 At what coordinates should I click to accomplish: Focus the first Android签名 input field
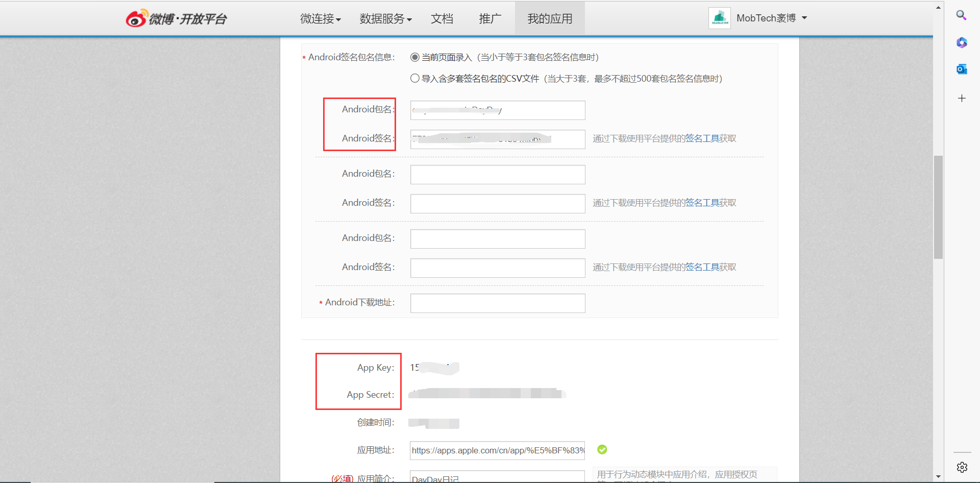pyautogui.click(x=498, y=139)
